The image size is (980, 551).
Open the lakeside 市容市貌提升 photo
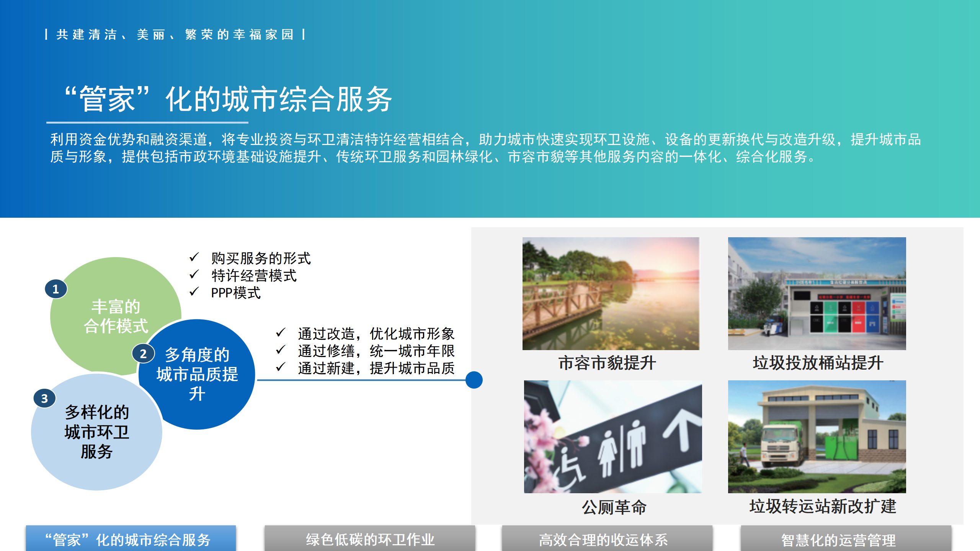tap(611, 293)
